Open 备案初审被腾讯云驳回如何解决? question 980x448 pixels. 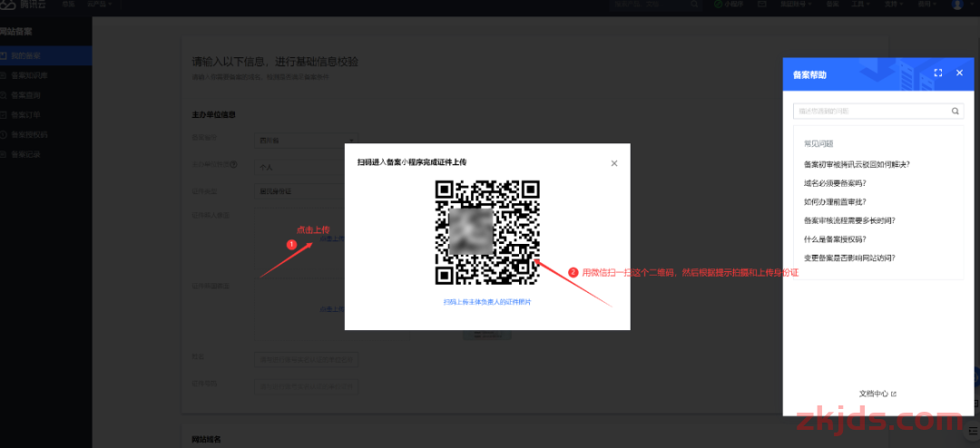tap(857, 164)
